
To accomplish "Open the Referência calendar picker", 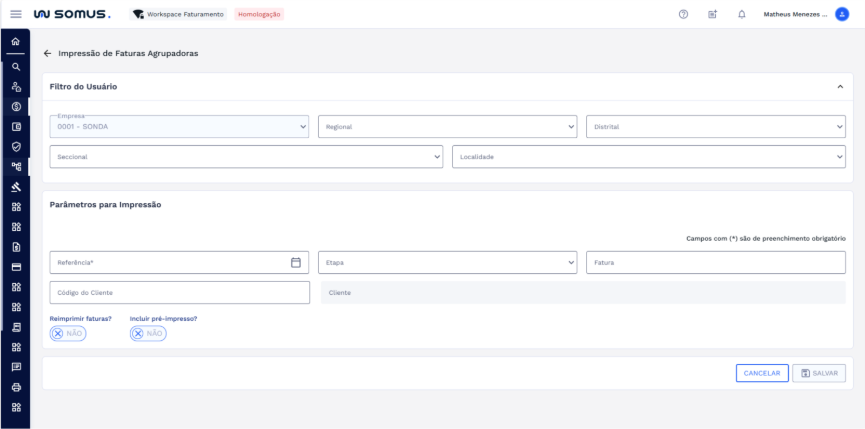I will (x=296, y=262).
